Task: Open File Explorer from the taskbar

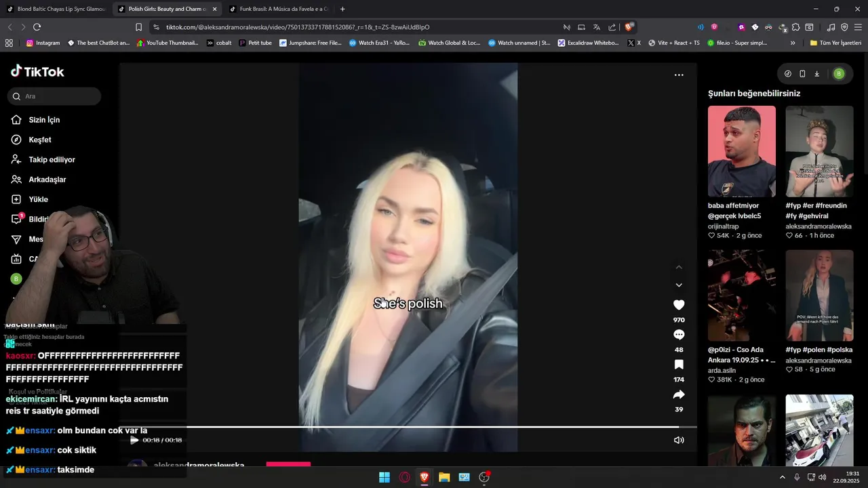Action: (444, 477)
